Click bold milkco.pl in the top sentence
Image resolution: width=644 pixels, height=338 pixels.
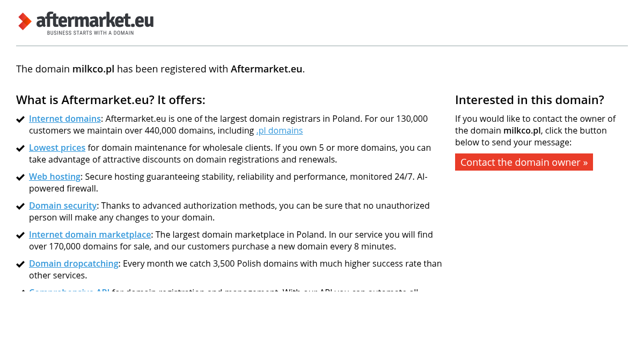pyautogui.click(x=93, y=69)
